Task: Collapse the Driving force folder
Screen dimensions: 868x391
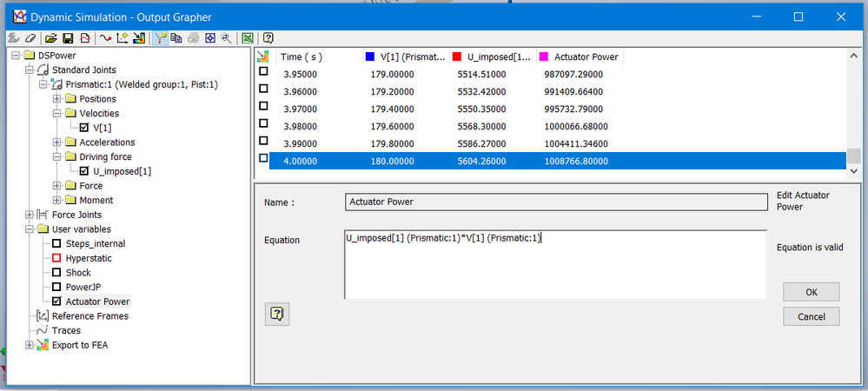Action: (57, 156)
